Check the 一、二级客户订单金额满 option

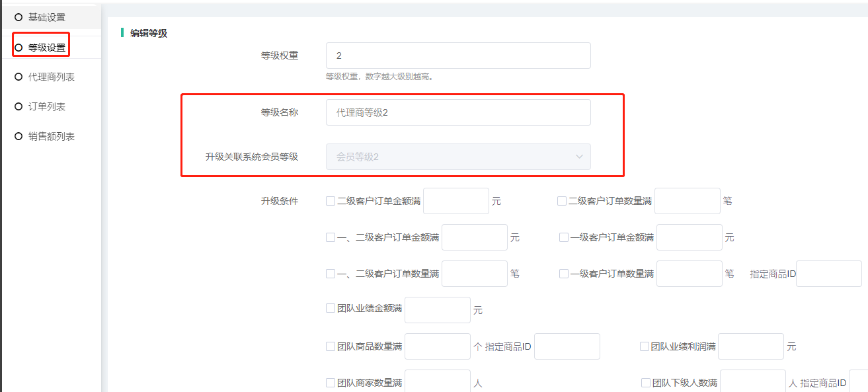pos(331,237)
